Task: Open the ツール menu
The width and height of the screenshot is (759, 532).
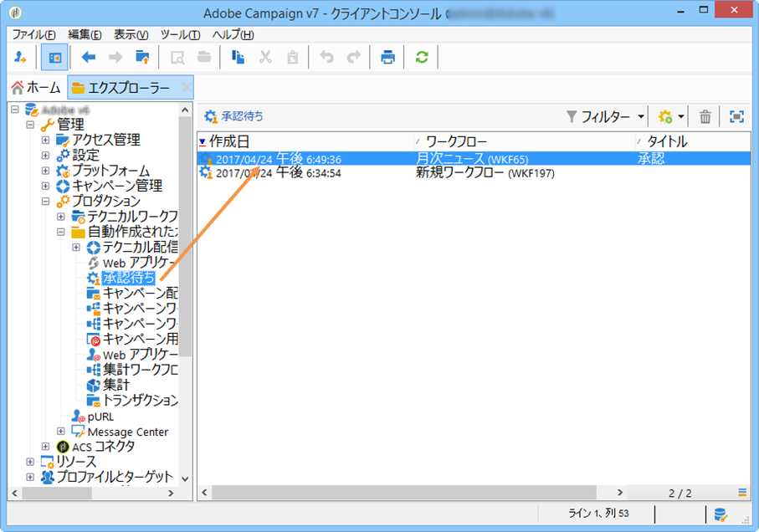Action: 180,35
